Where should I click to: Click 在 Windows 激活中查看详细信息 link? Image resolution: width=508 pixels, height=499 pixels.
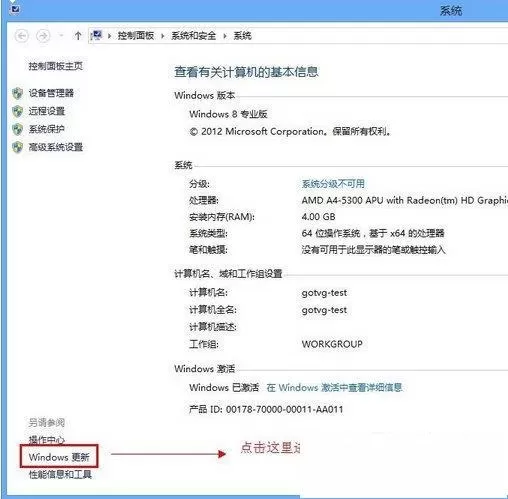pyautogui.click(x=334, y=388)
